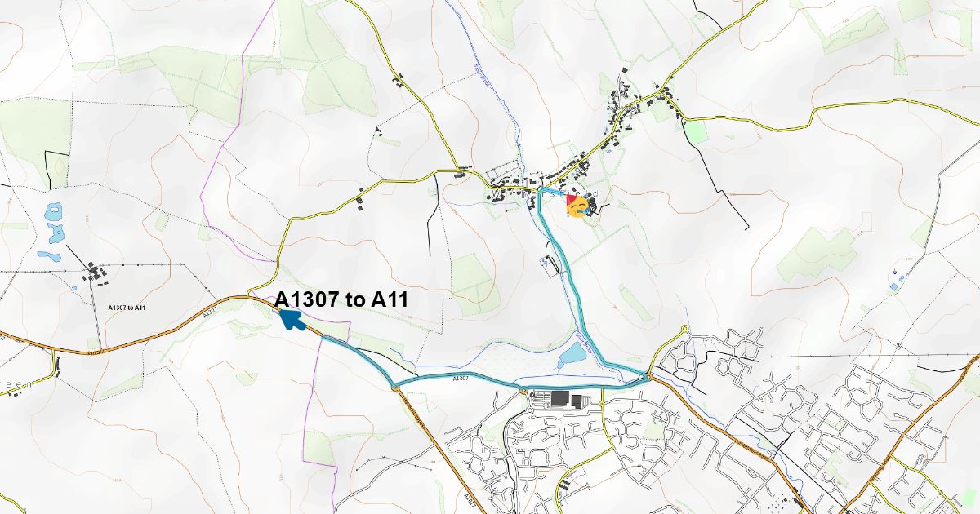Viewport: 980px width, 514px height.
Task: Click the roundabout where the route turns north
Action: 647,377
